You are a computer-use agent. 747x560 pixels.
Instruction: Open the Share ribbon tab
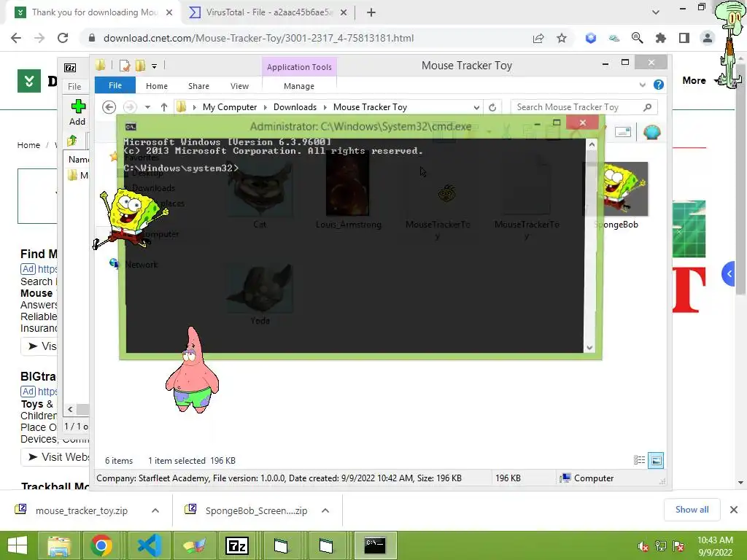tap(198, 86)
